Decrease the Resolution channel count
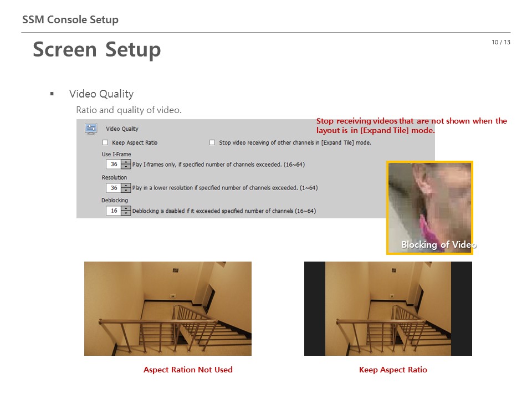This screenshot has width=532, height=399. (x=126, y=190)
